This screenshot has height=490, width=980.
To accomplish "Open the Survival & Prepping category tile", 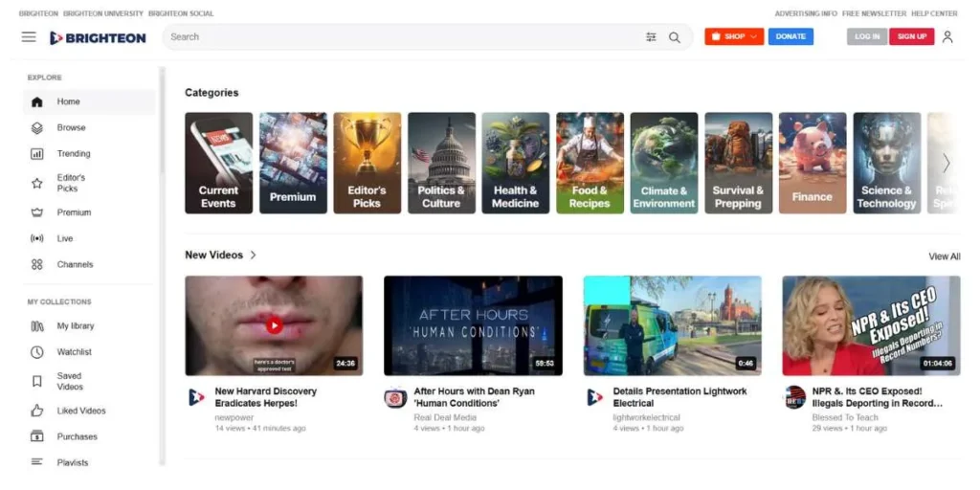I will [739, 163].
